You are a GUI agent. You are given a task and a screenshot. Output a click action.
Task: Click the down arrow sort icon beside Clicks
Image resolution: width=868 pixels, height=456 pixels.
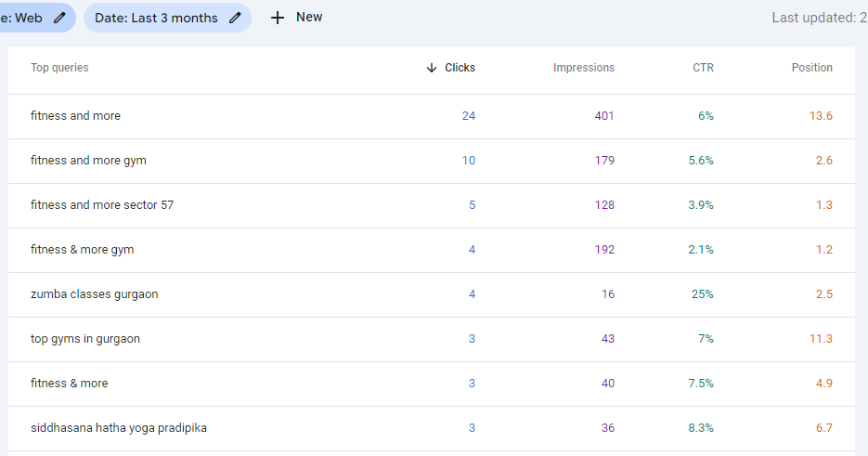coord(432,68)
